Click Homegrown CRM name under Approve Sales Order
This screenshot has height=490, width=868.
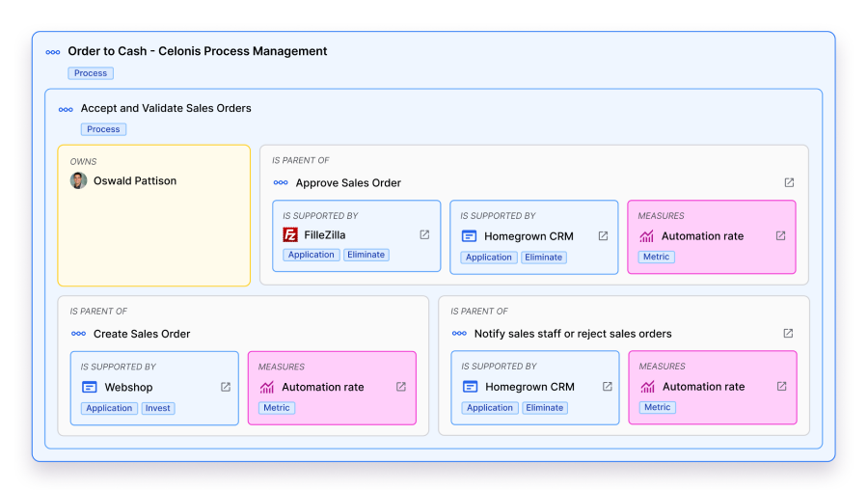529,236
